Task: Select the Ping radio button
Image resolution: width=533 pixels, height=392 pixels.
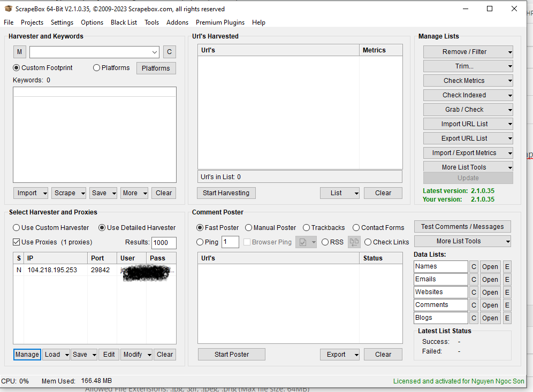Action: pos(200,242)
